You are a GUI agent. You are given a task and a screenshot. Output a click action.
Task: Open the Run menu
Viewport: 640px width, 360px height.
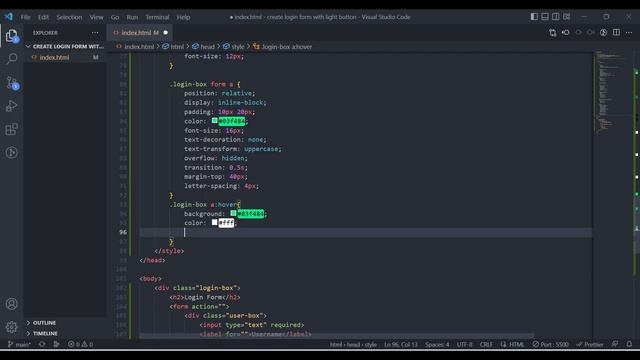click(x=132, y=17)
